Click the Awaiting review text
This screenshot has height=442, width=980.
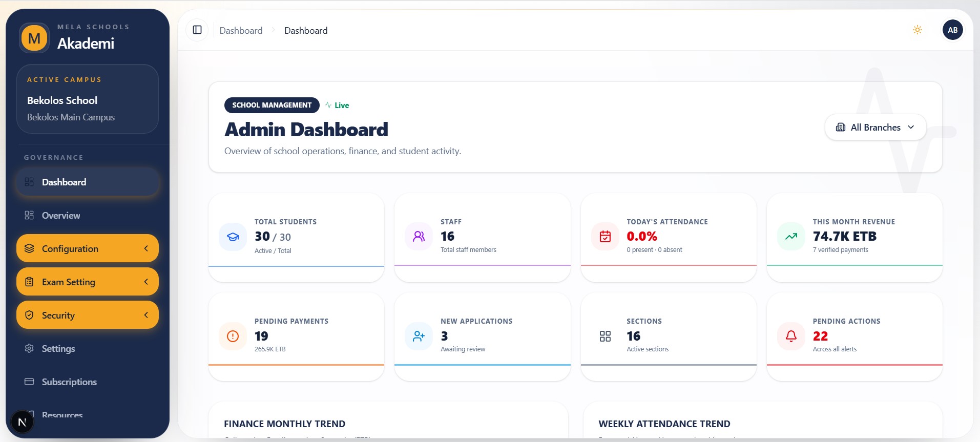(463, 349)
